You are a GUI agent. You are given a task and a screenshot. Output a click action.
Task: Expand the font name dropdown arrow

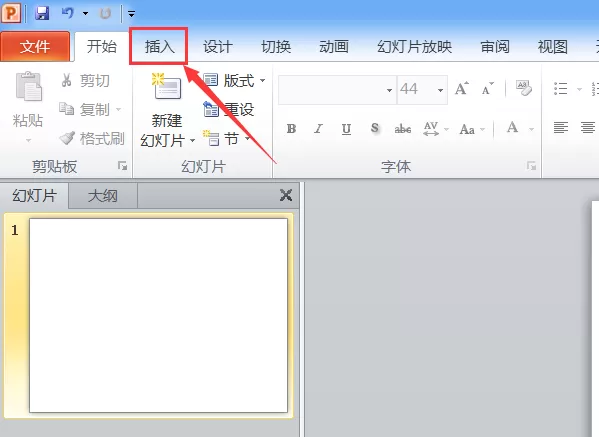[x=389, y=90]
